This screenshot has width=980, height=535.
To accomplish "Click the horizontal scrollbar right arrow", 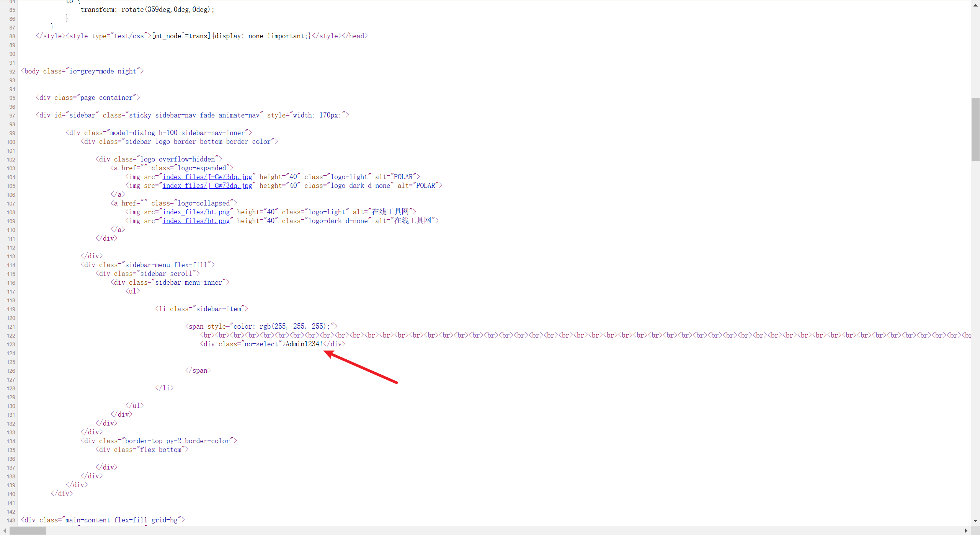I will (966, 531).
